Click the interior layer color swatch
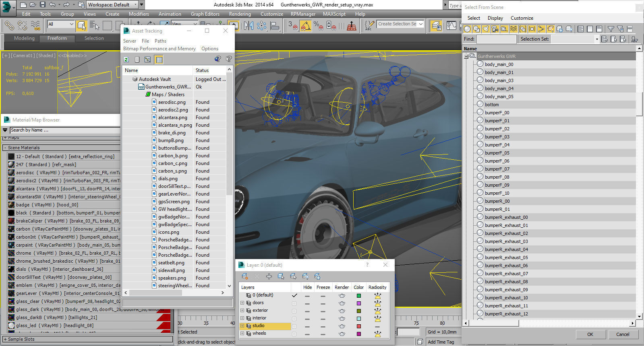The height and width of the screenshot is (346, 644). tap(359, 318)
